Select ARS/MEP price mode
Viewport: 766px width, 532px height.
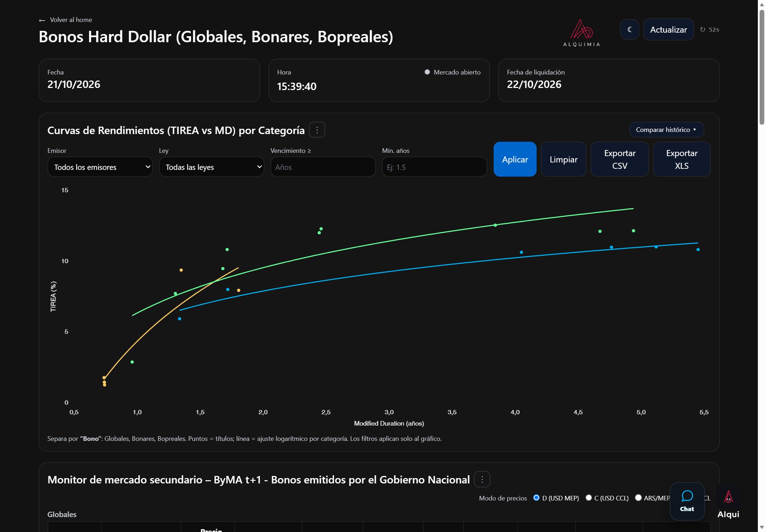click(x=638, y=498)
